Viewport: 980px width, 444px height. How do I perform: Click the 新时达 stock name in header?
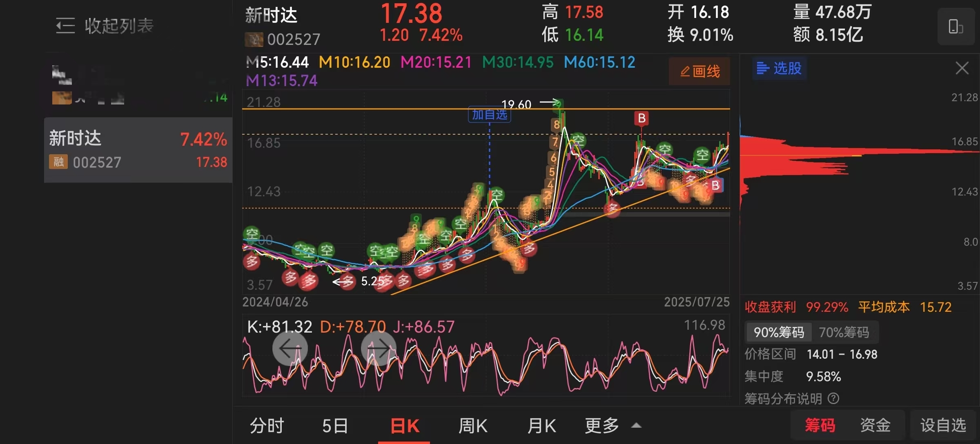click(271, 16)
